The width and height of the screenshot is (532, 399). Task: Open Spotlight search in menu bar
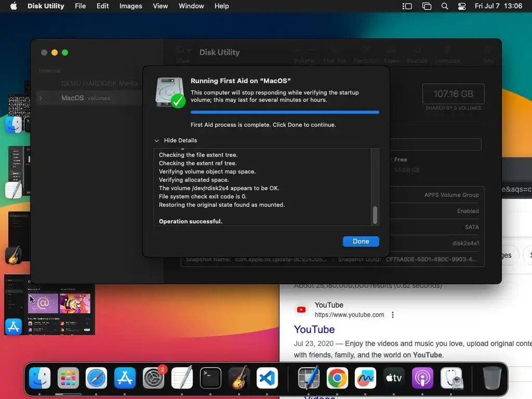(x=445, y=6)
